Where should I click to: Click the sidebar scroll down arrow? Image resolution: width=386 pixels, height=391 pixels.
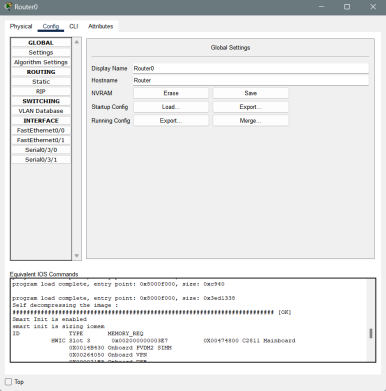pos(77,256)
